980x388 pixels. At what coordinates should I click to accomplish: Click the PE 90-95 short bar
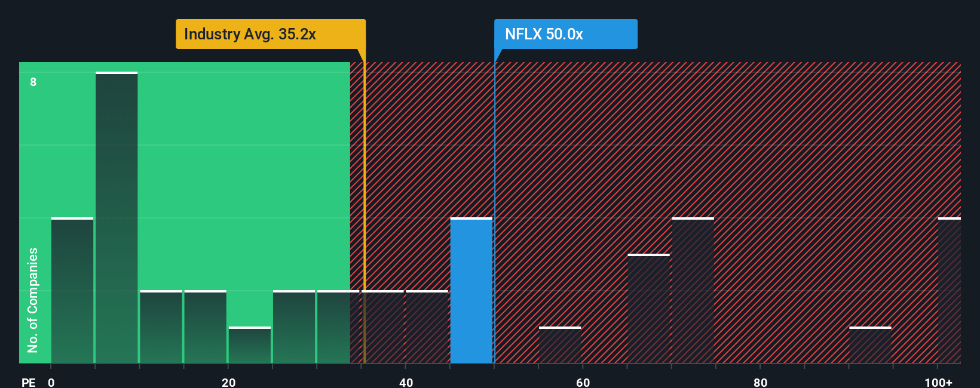click(x=870, y=345)
